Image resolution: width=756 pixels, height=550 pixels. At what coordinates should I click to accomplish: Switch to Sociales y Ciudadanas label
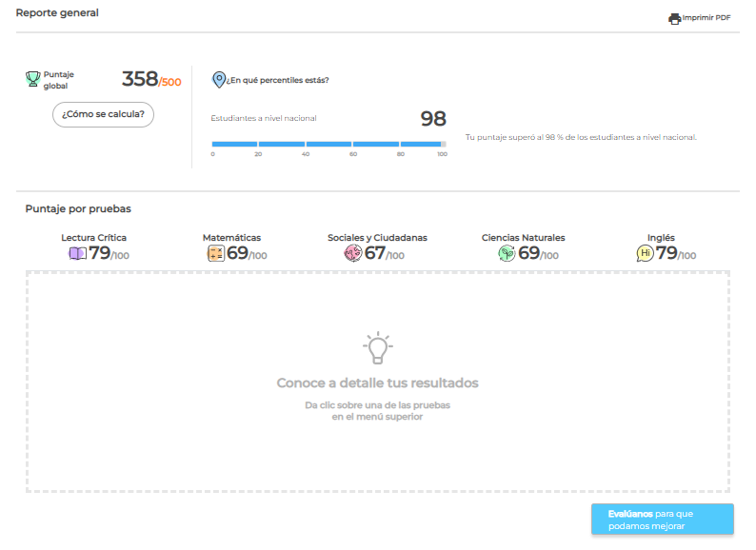pos(377,238)
